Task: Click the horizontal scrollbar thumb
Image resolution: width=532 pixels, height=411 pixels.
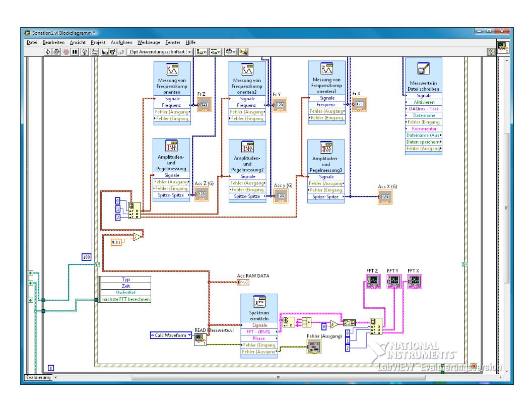Action: [x=278, y=377]
